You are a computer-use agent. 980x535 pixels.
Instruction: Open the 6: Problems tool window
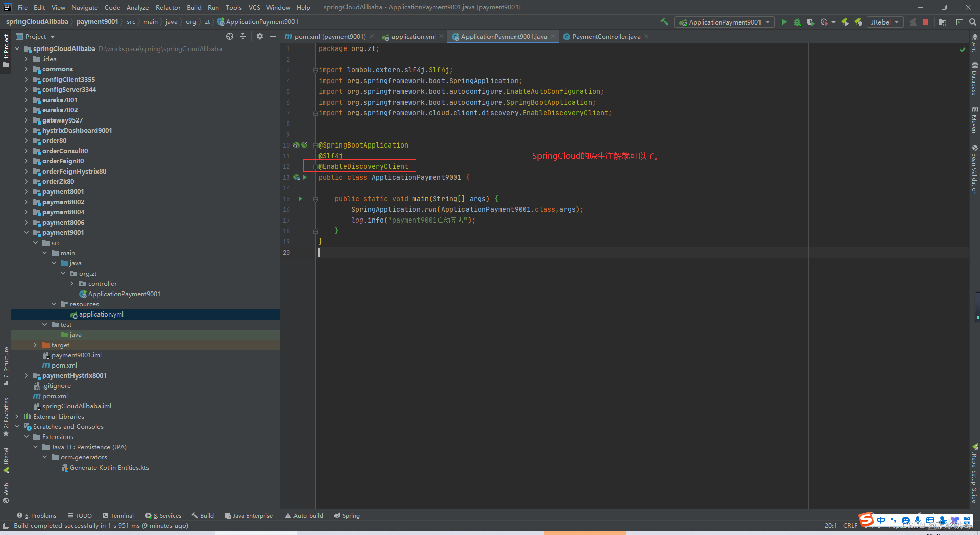point(37,516)
